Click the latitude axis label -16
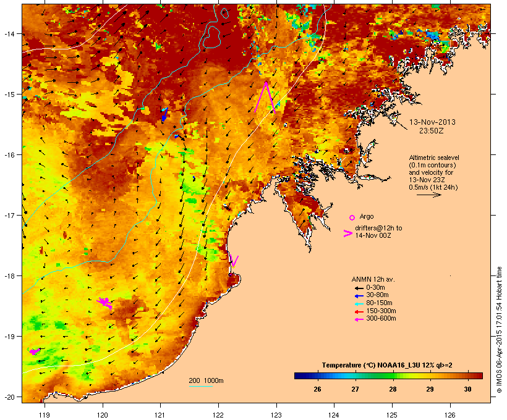This screenshot has width=507, height=420. [9, 155]
